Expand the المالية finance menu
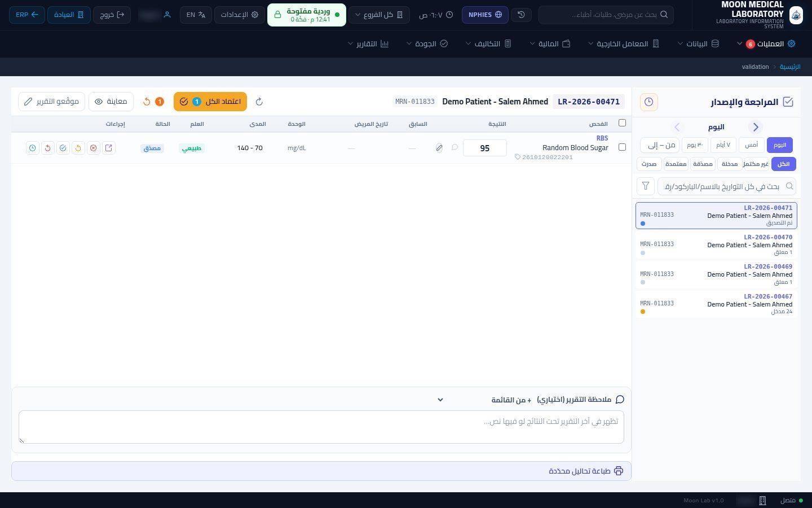The image size is (812, 508). [x=550, y=43]
